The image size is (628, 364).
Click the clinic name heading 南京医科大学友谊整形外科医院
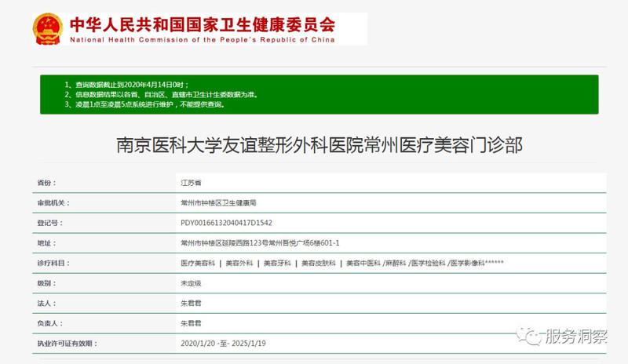pyautogui.click(x=319, y=145)
